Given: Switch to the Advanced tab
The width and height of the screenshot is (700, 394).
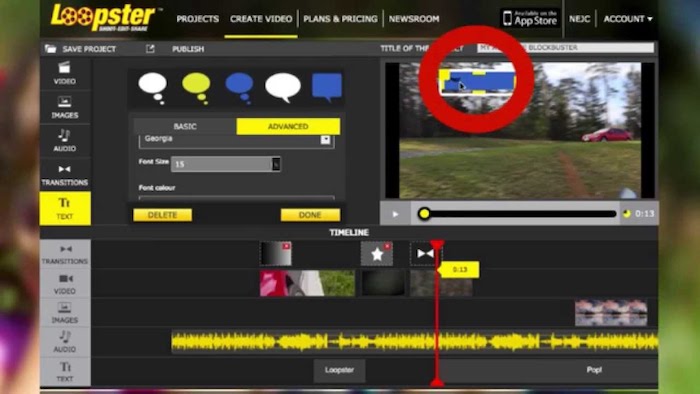Looking at the screenshot, I should click(288, 126).
